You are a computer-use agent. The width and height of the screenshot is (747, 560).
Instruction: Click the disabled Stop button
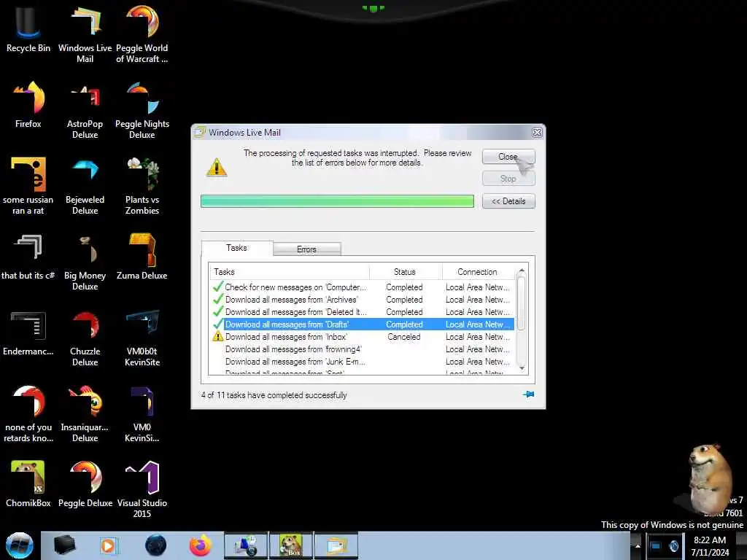[x=508, y=179]
